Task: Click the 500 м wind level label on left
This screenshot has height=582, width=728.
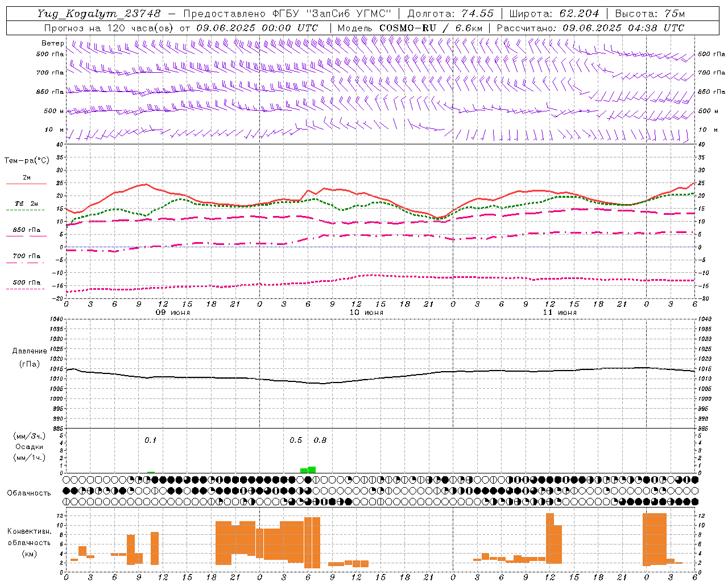Action: (x=53, y=111)
